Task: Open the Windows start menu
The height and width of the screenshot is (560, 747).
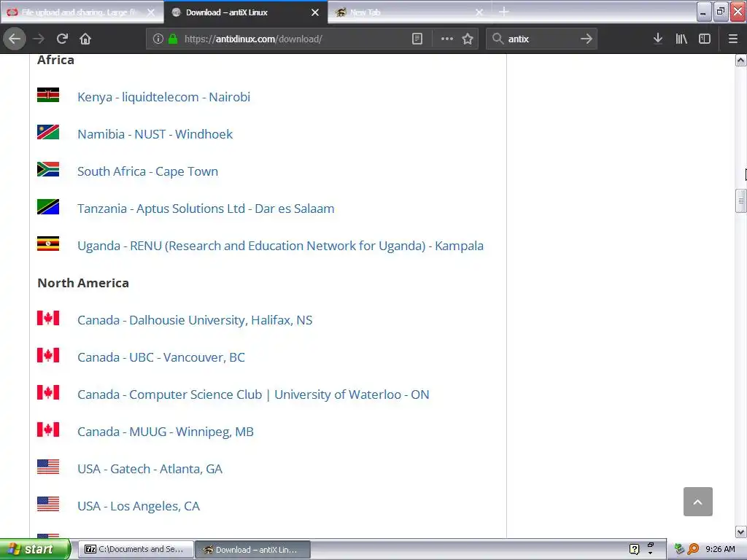Action: [x=35, y=549]
